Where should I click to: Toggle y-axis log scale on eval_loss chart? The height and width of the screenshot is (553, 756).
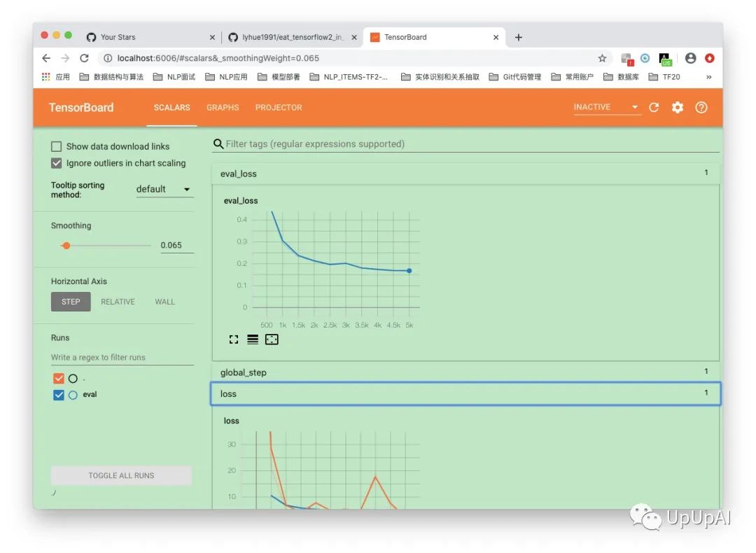(x=253, y=339)
